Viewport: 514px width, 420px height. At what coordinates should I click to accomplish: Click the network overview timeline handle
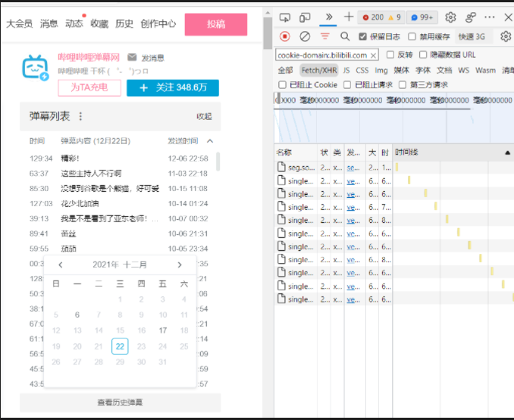tap(279, 99)
